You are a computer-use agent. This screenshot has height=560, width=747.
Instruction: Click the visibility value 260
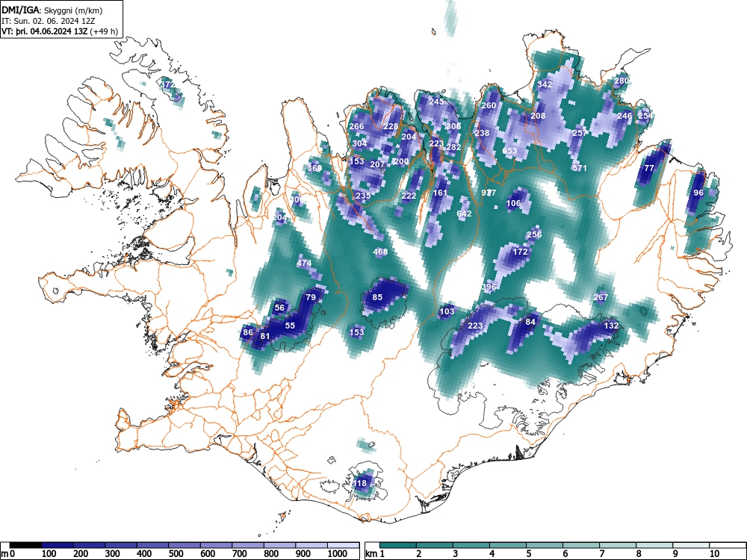click(x=489, y=106)
